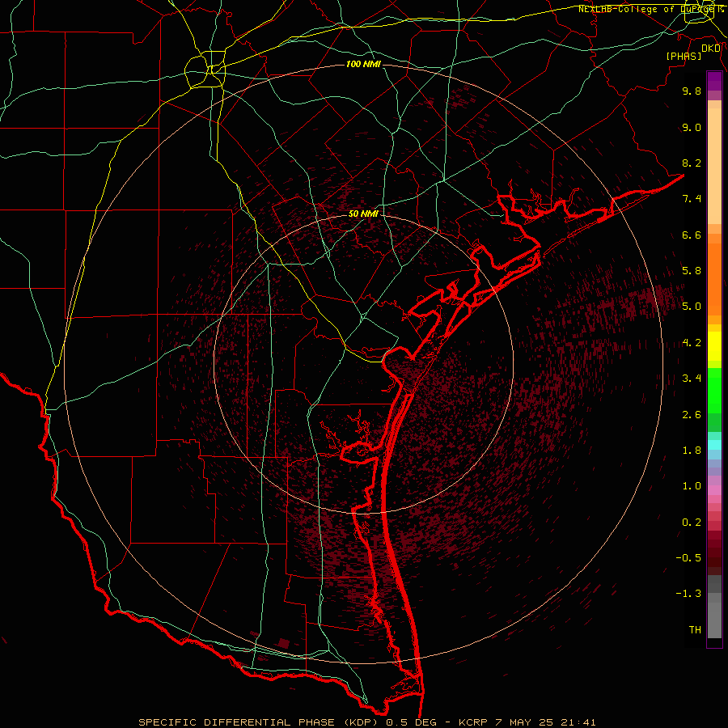The width and height of the screenshot is (728, 728).
Task: Click the -0.5 color scale value
Action: [688, 558]
